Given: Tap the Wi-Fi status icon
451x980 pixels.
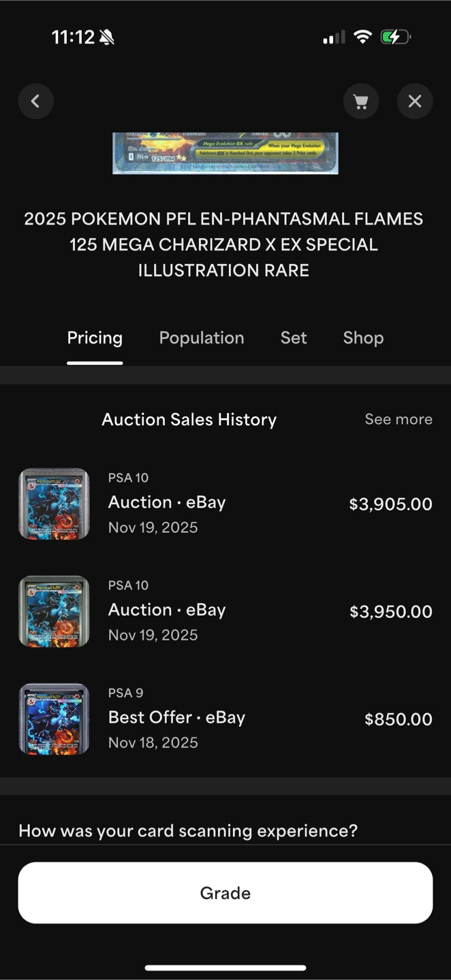Looking at the screenshot, I should click(x=362, y=37).
